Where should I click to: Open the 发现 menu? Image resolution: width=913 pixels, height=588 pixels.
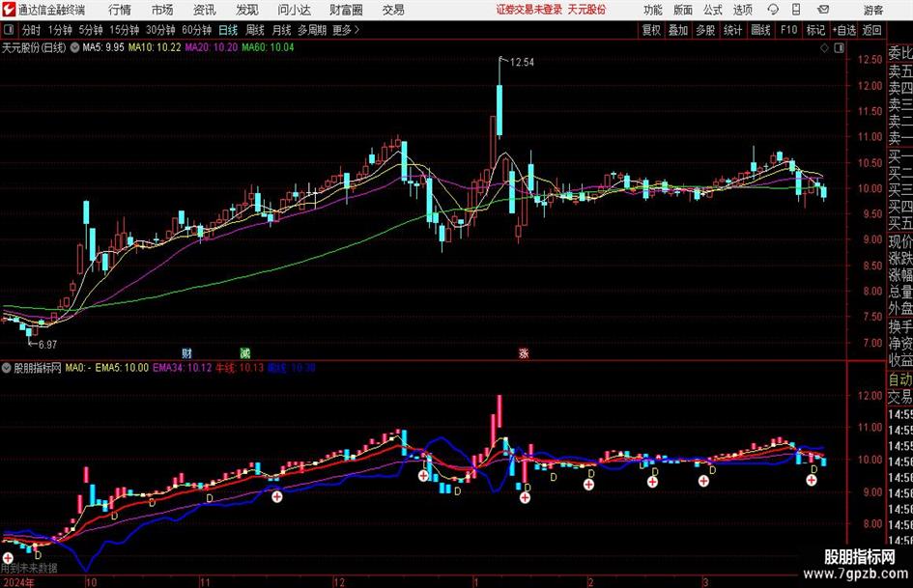(247, 10)
